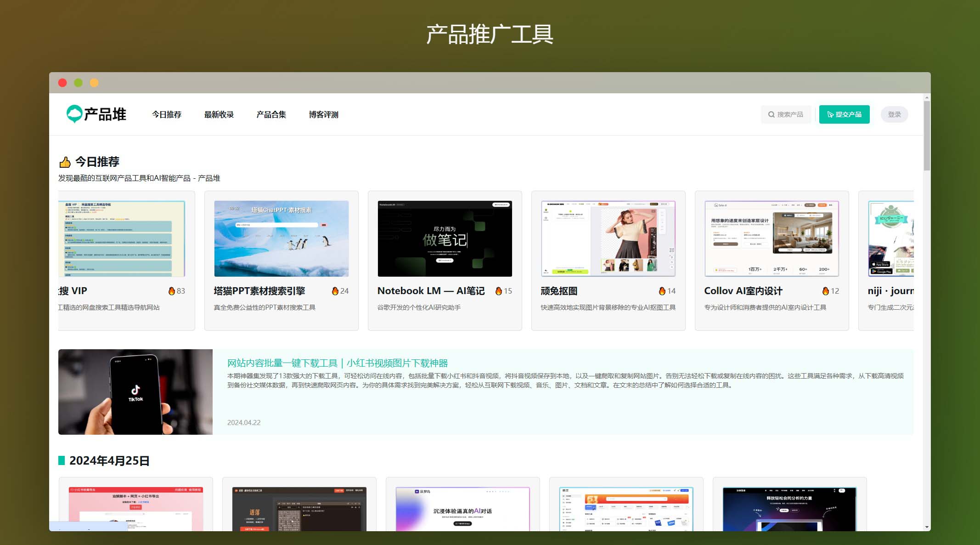980x545 pixels.
Task: Select the 塔猫PPT素材搜索引擎 title
Action: tap(259, 291)
